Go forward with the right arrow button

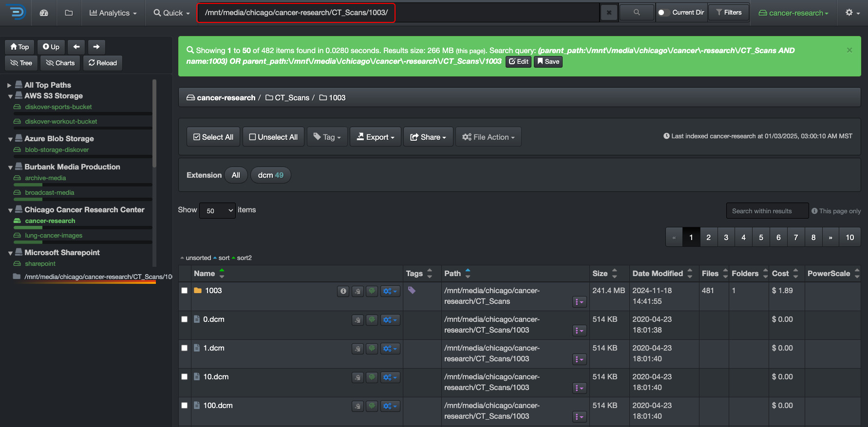coord(96,47)
